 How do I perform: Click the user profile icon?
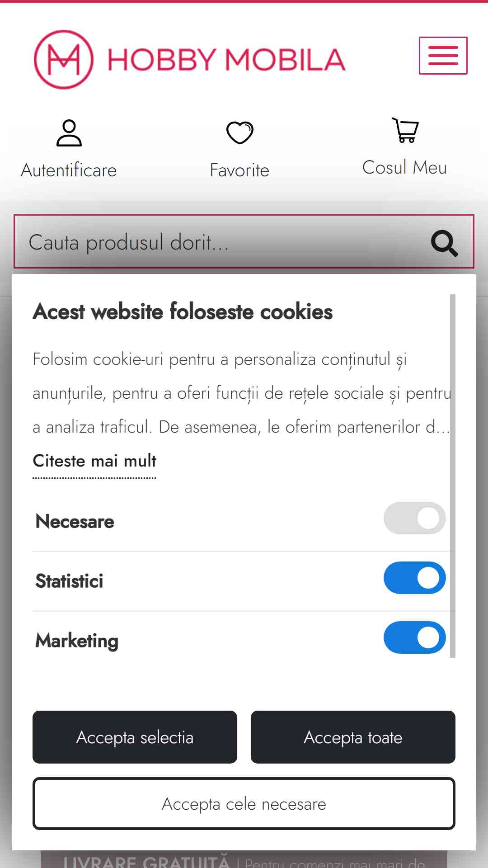click(x=69, y=133)
